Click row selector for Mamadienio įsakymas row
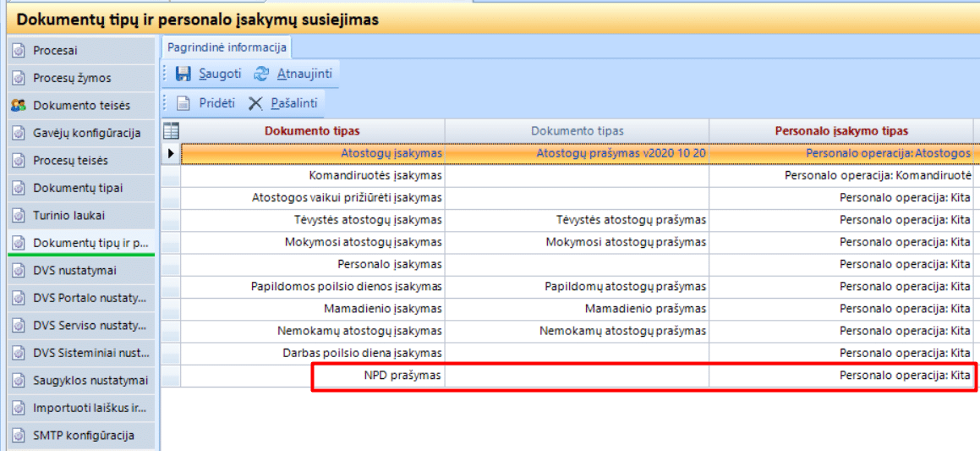The height and width of the screenshot is (451, 980). (171, 309)
